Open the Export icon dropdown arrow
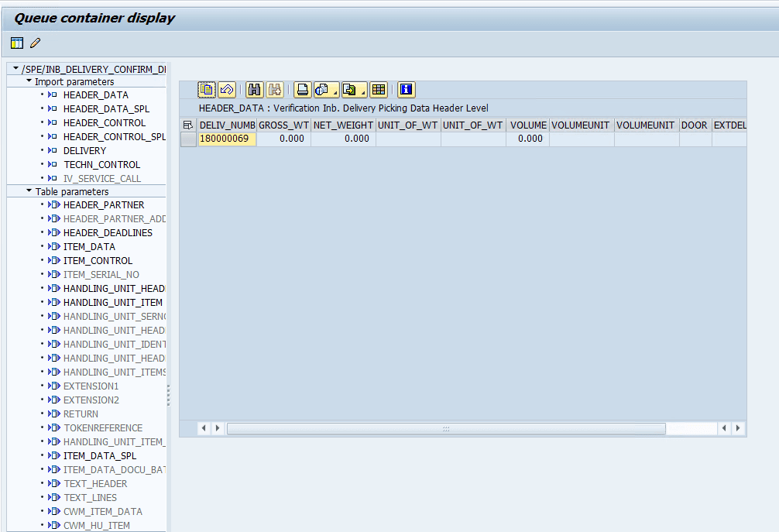This screenshot has height=532, width=779. (x=363, y=93)
